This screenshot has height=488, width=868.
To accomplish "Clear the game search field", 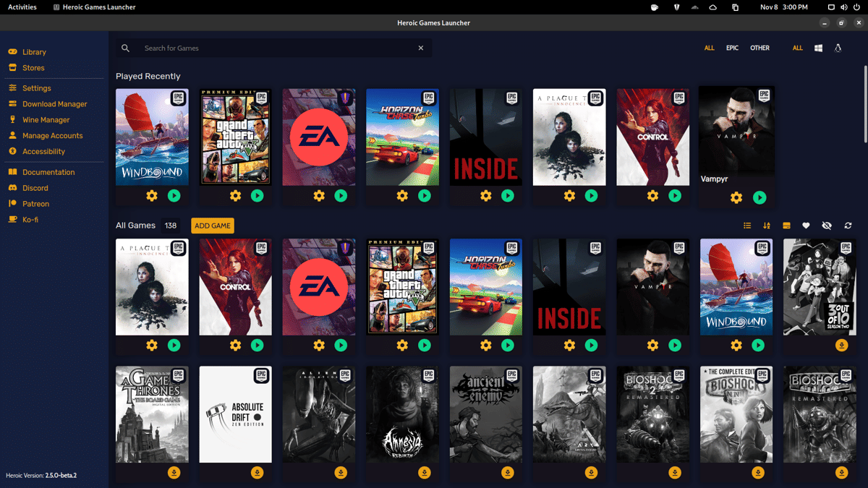I will 421,48.
